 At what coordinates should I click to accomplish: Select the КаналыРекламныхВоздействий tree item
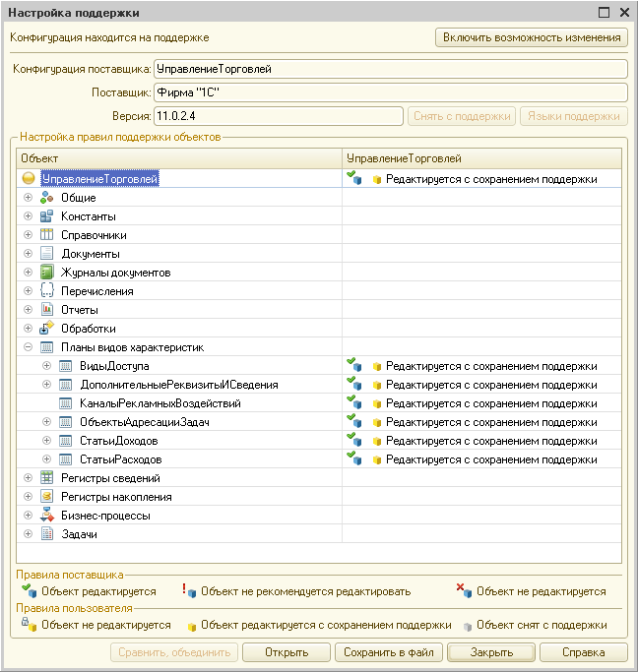[160, 403]
